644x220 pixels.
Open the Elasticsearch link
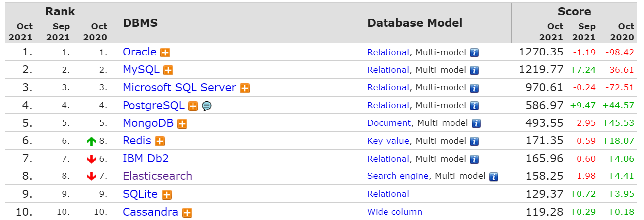coord(157,176)
